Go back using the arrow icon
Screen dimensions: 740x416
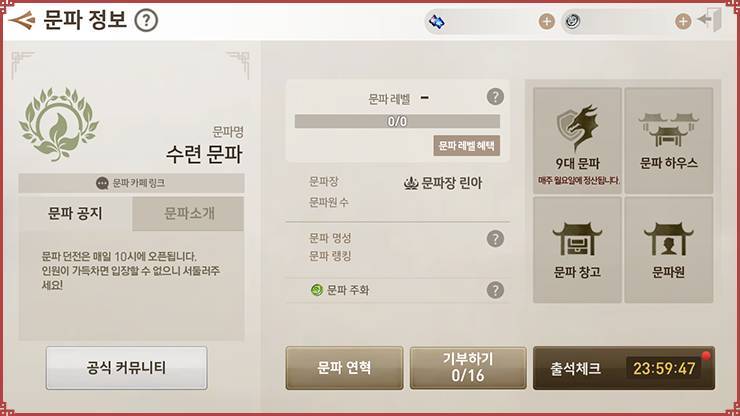pyautogui.click(x=22, y=20)
